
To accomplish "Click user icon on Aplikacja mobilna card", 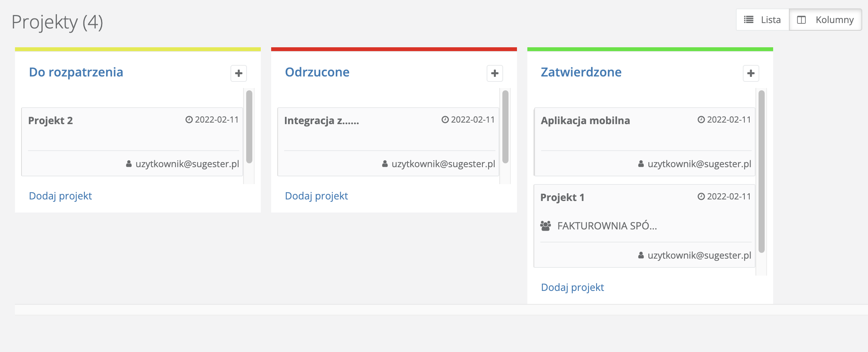I will [x=641, y=164].
